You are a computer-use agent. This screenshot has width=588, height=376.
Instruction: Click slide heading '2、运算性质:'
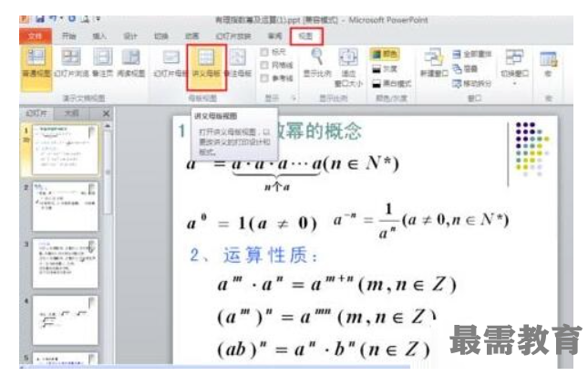pyautogui.click(x=253, y=256)
